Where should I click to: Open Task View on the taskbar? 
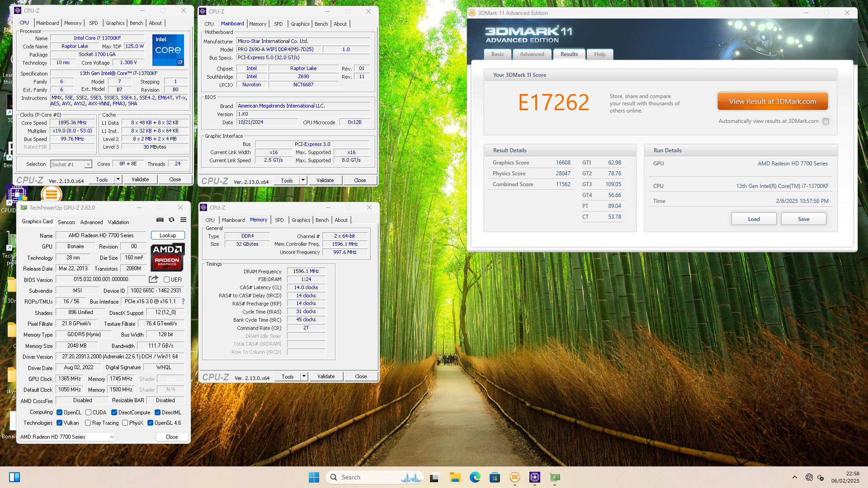pos(435,477)
